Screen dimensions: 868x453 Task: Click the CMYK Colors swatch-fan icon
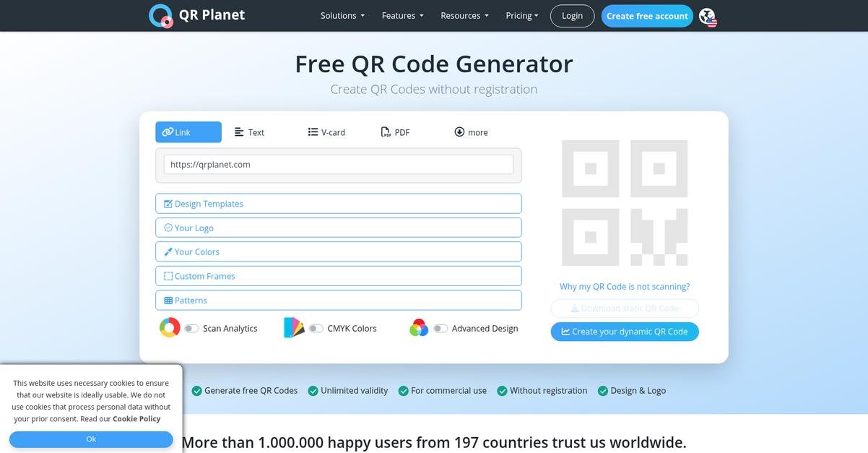coord(294,327)
